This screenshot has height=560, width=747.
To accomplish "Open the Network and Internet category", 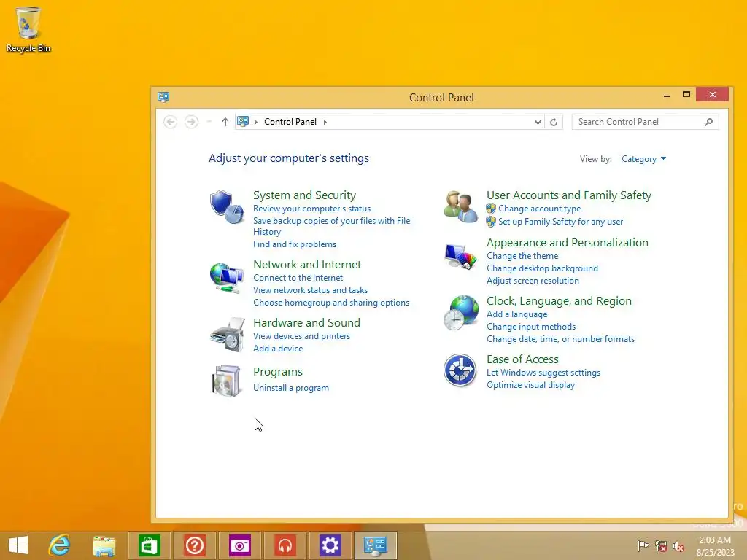I will [307, 264].
